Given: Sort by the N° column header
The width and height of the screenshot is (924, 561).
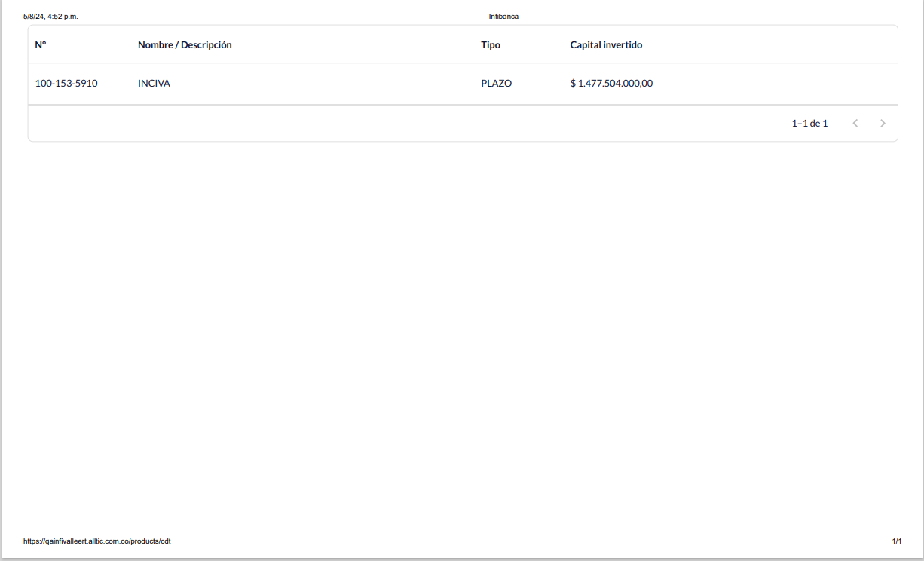Looking at the screenshot, I should tap(41, 45).
